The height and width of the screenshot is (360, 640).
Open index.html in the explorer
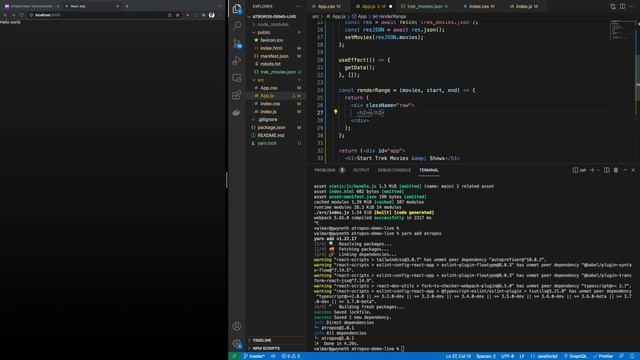coord(271,48)
